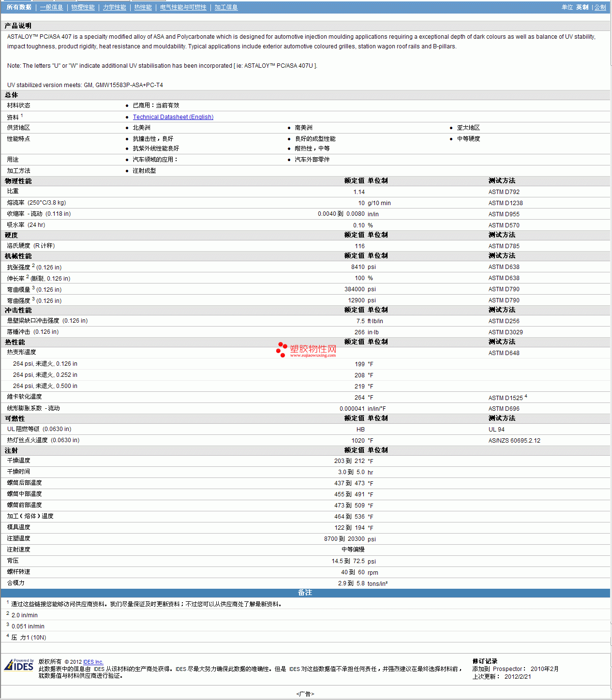Click footnote 0.051 in/min
The image size is (612, 700).
pos(28,626)
